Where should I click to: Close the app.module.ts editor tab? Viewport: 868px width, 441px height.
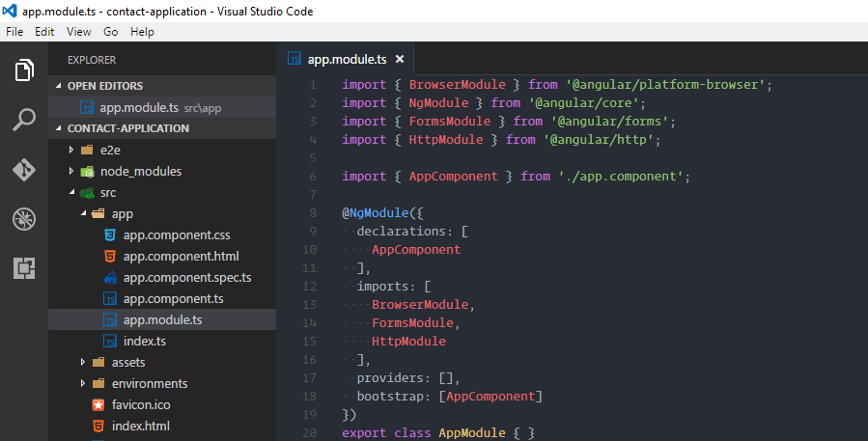[x=400, y=59]
